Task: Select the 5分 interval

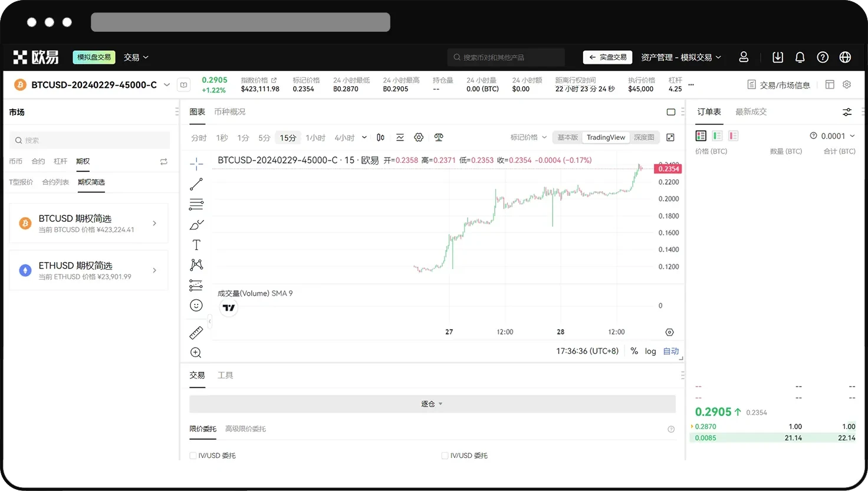Action: click(264, 138)
